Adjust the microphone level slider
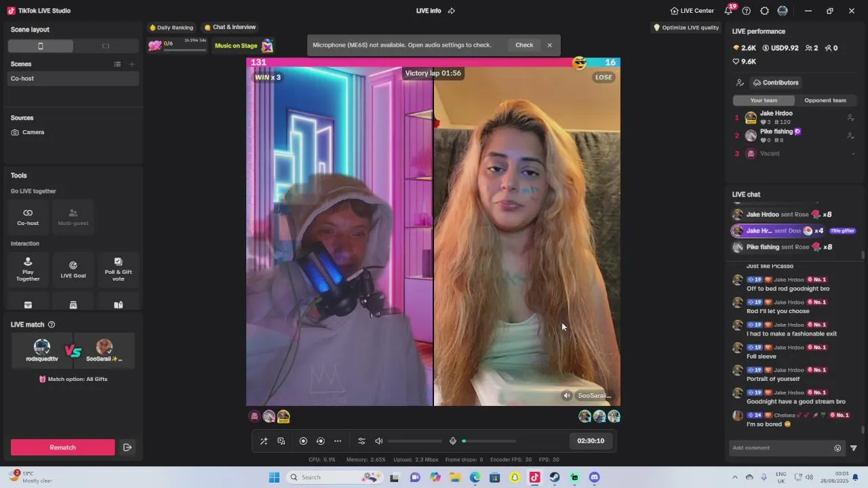 (x=489, y=441)
